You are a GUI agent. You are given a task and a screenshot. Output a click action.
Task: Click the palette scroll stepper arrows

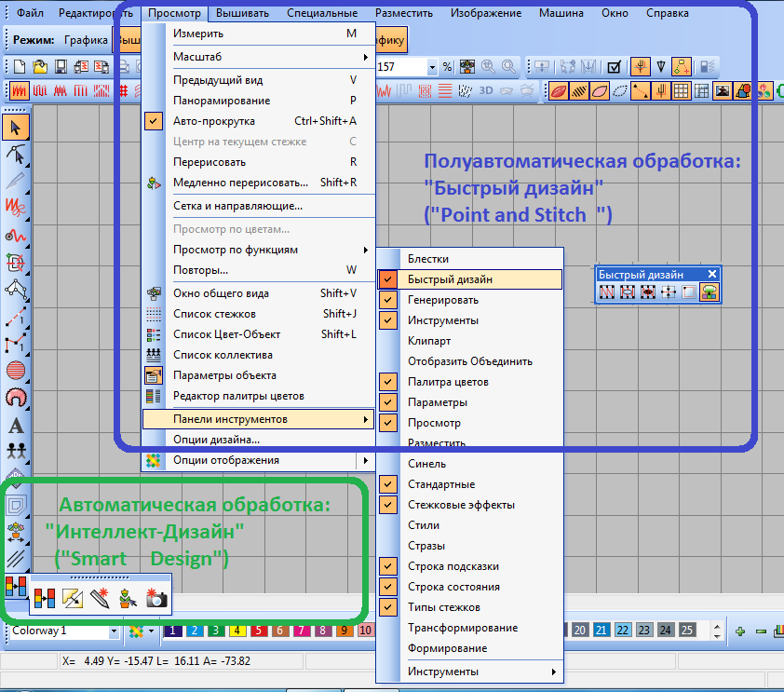(x=718, y=631)
